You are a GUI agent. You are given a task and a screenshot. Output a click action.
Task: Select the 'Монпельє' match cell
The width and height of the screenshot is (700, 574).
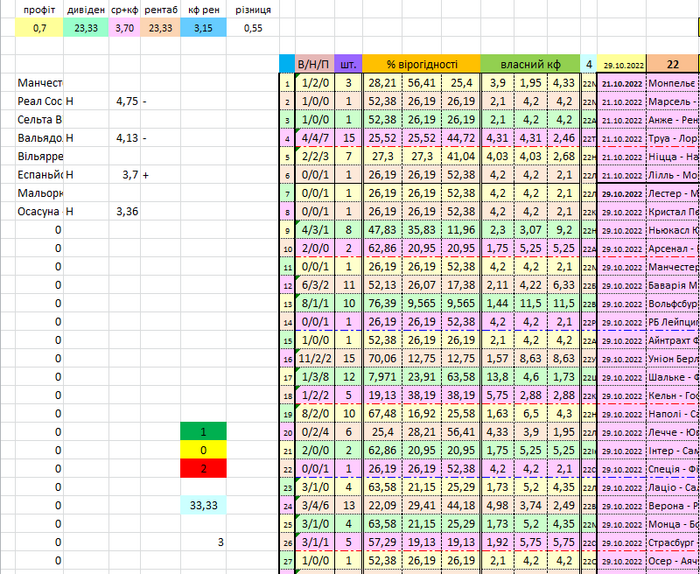point(673,83)
